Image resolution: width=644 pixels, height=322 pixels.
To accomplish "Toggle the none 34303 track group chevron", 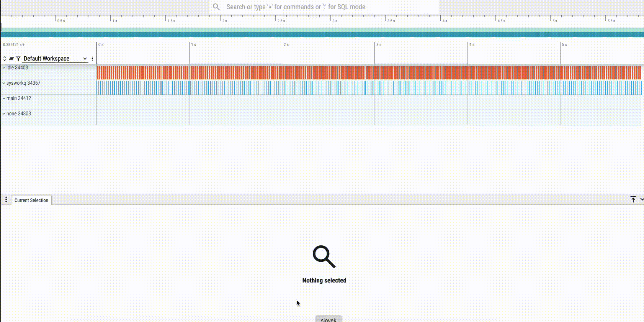I will [4, 114].
